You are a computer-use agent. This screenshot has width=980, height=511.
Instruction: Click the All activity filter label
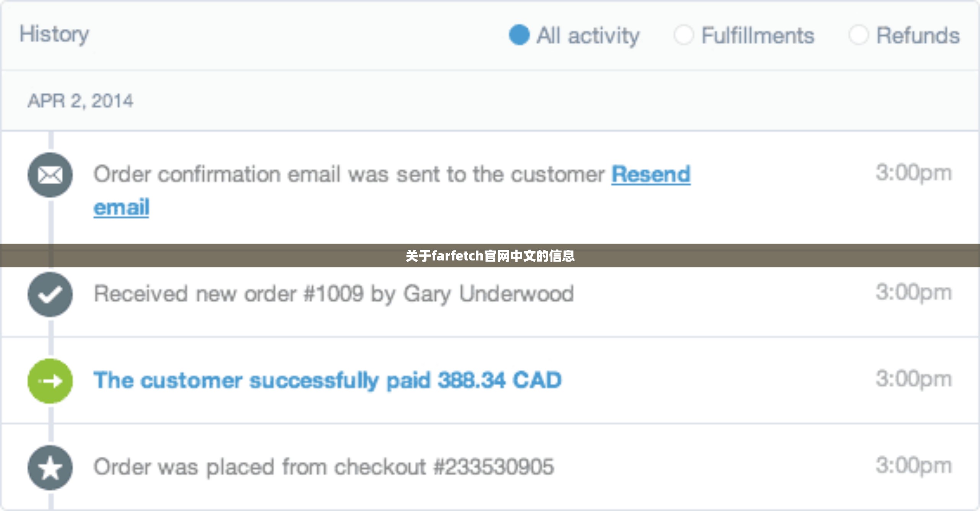point(588,36)
